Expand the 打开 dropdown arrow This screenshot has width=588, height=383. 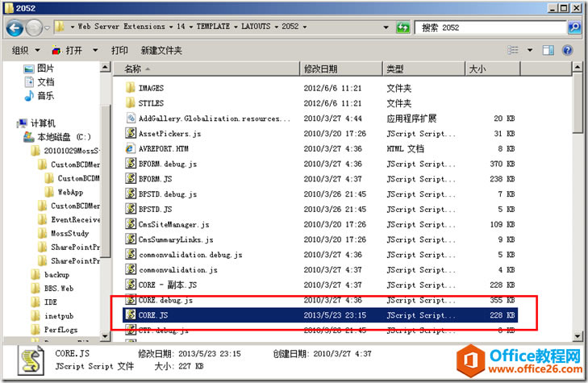point(95,50)
